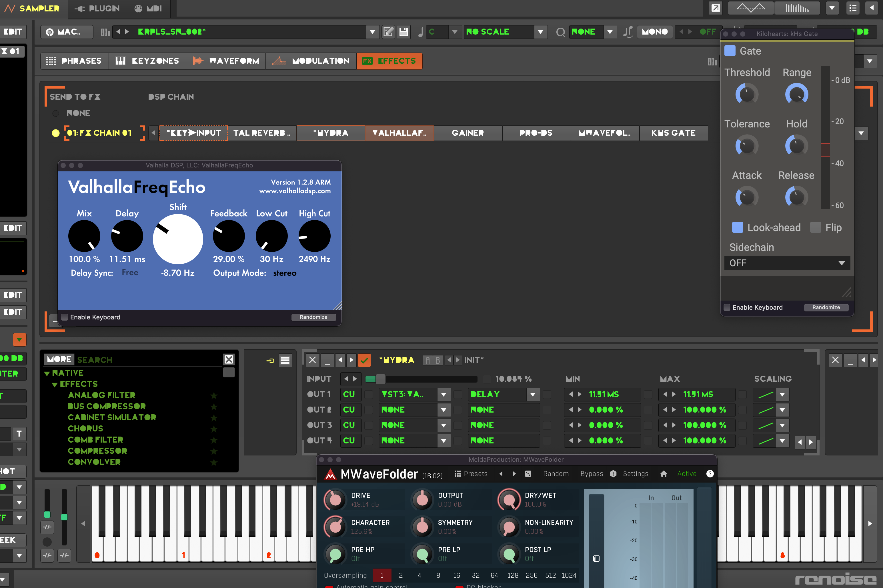
Task: Toggle the Hydra device active checkmark
Action: (x=364, y=360)
